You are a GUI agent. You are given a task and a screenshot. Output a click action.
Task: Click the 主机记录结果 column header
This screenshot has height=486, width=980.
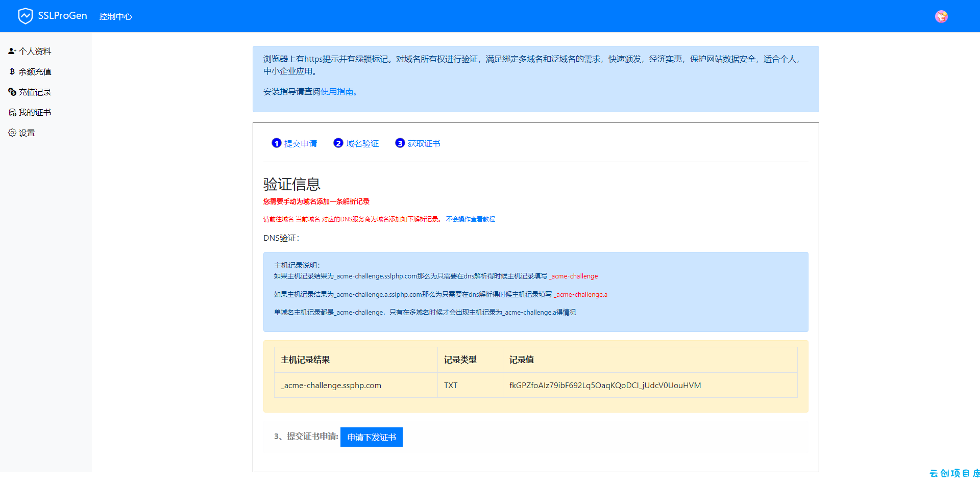pos(356,360)
